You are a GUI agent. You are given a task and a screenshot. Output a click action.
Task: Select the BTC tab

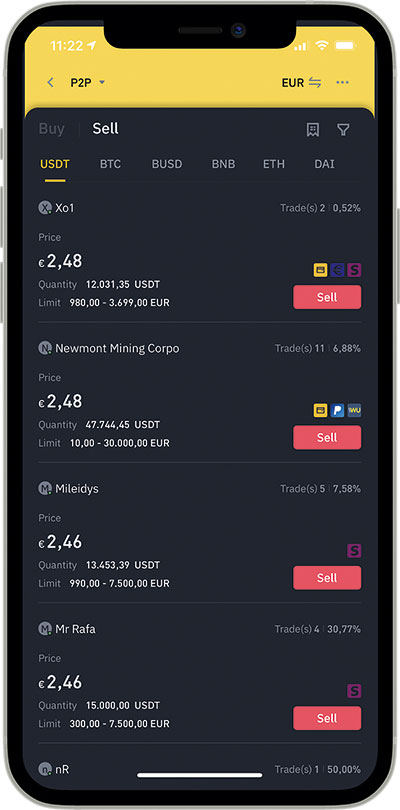(x=110, y=164)
